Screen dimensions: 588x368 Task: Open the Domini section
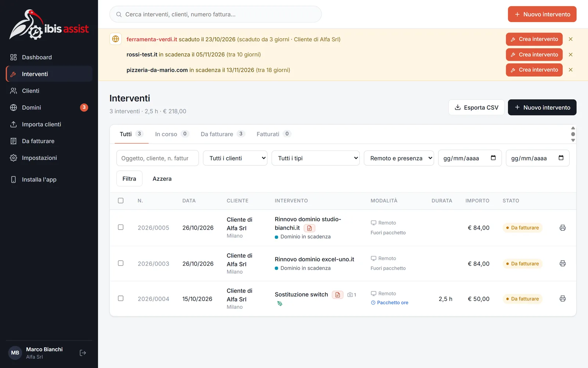[x=49, y=107]
